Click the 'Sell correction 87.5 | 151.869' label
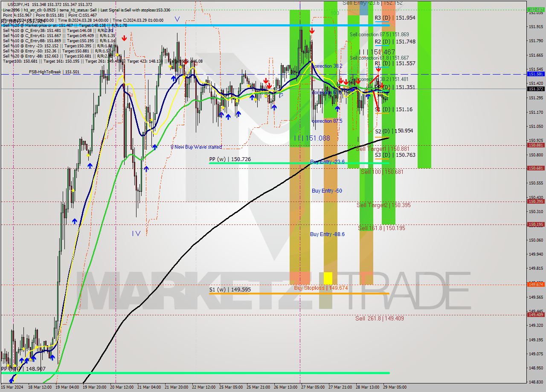 (x=379, y=35)
